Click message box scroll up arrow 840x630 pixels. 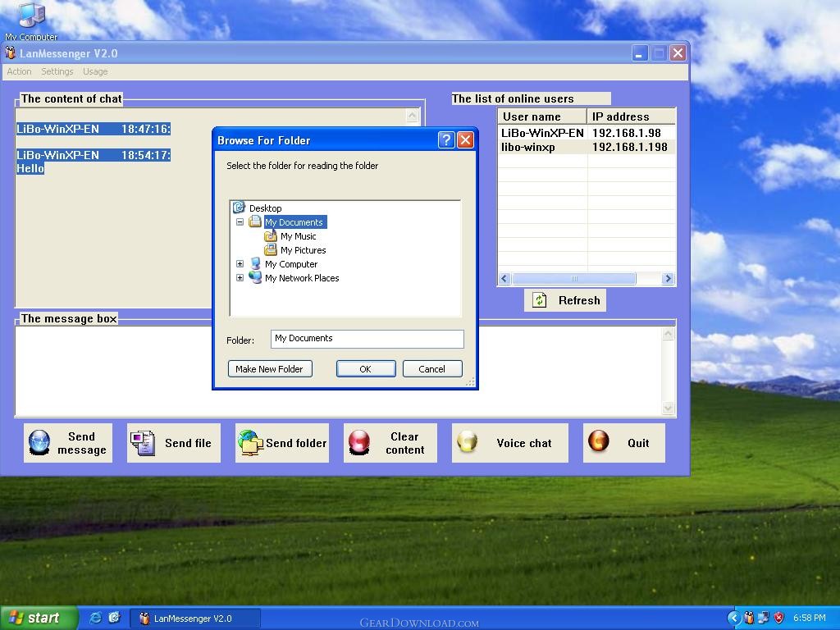[x=668, y=335]
